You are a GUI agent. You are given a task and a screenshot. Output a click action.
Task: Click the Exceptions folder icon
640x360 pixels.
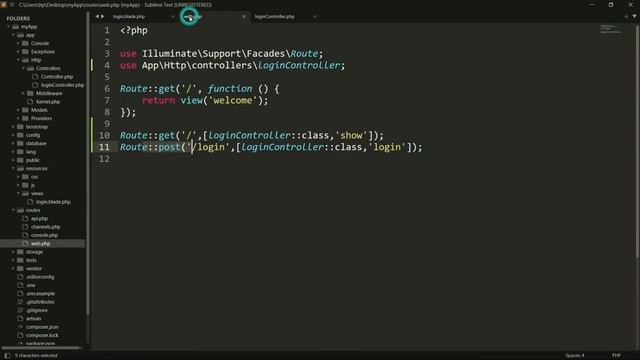click(x=25, y=51)
